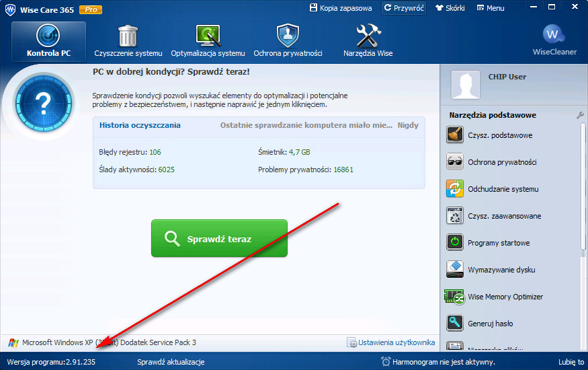The image size is (588, 370).
Task: Open Wymazywanie dysku disk icon
Action: tap(455, 270)
